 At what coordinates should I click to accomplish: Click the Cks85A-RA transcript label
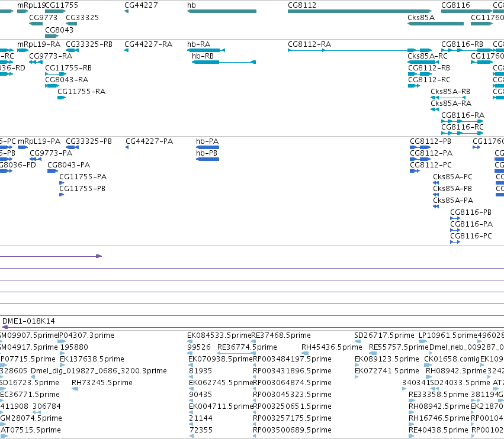click(451, 103)
